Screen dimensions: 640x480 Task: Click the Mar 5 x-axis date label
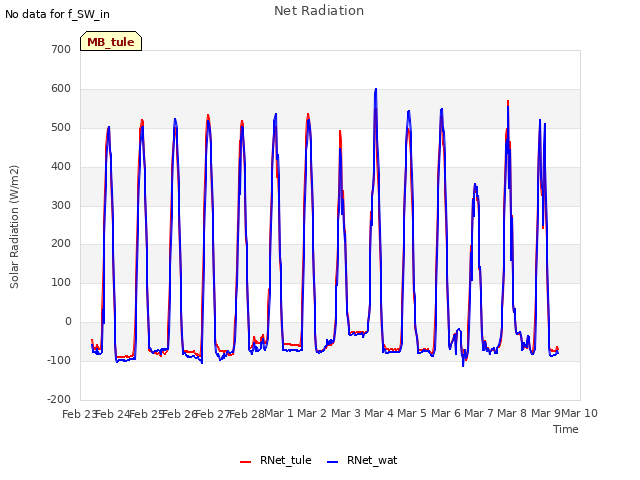pyautogui.click(x=412, y=413)
